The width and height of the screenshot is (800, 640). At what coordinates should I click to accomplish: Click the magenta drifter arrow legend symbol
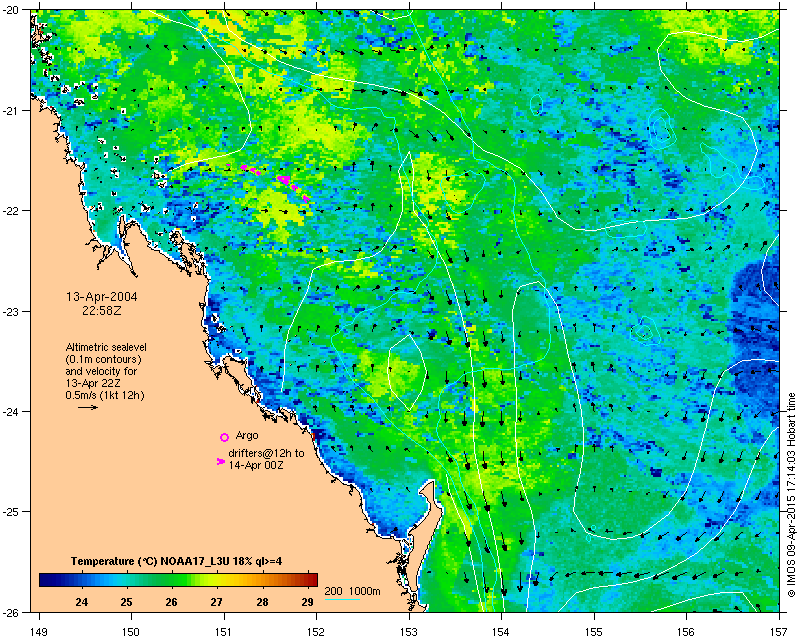[220, 461]
